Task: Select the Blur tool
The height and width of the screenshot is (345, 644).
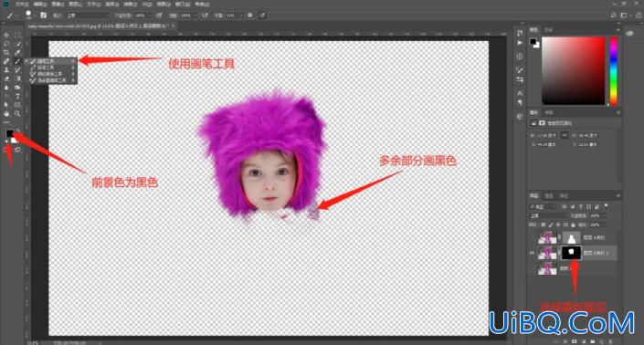Action: [x=6, y=88]
